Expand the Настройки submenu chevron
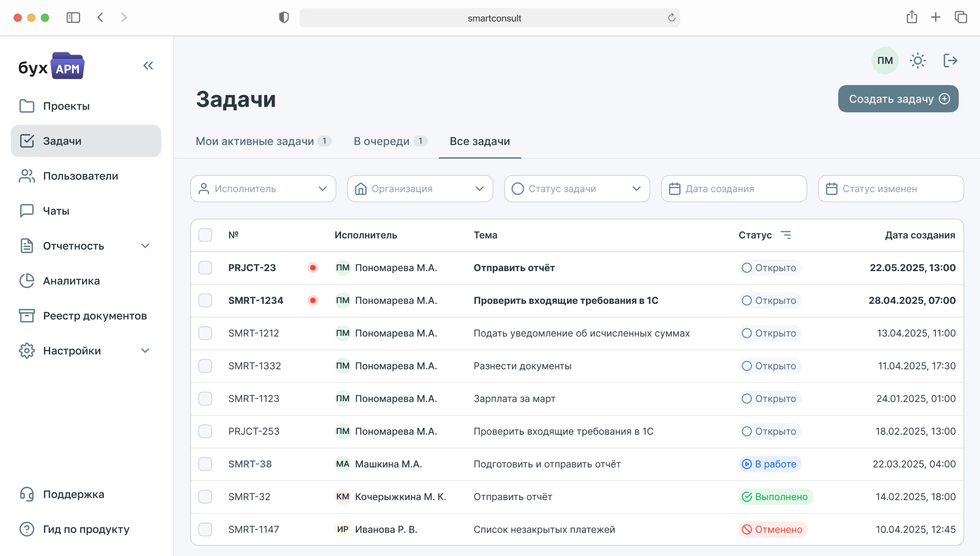 tap(145, 351)
